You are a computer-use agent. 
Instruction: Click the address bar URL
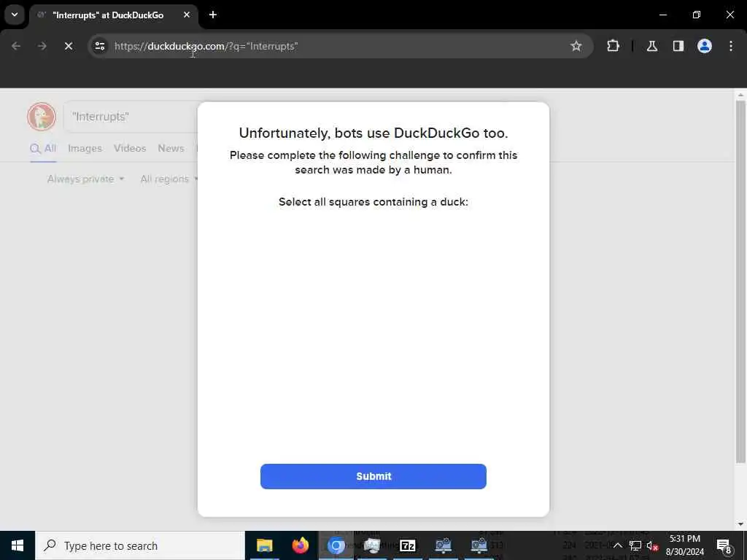(x=206, y=46)
